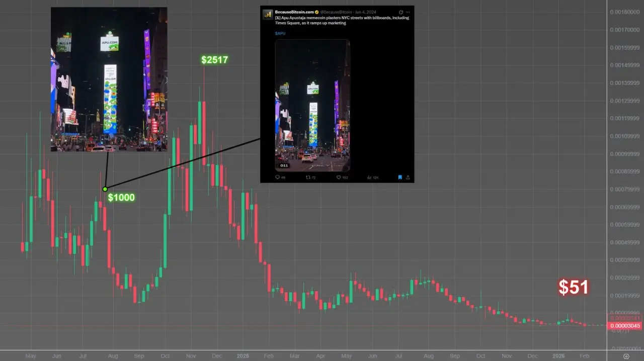Click the $2517 peak label
Viewport: 644px width, 361px height.
click(x=215, y=60)
